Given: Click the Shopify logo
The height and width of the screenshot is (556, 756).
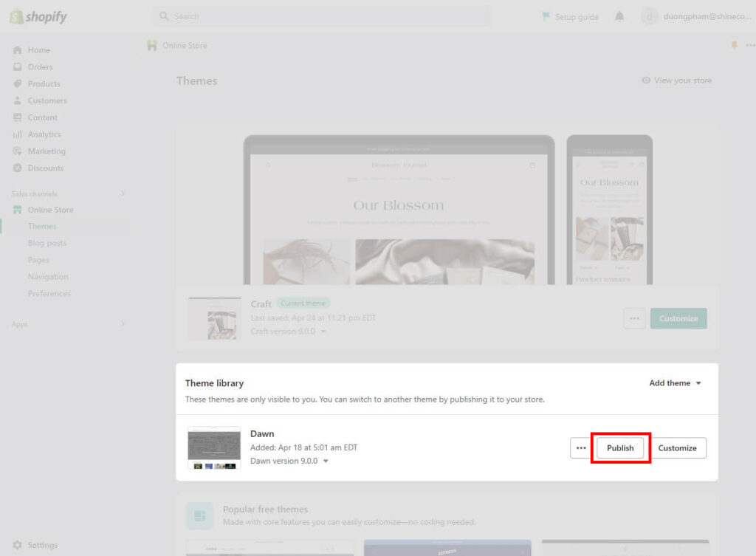Looking at the screenshot, I should pos(38,16).
